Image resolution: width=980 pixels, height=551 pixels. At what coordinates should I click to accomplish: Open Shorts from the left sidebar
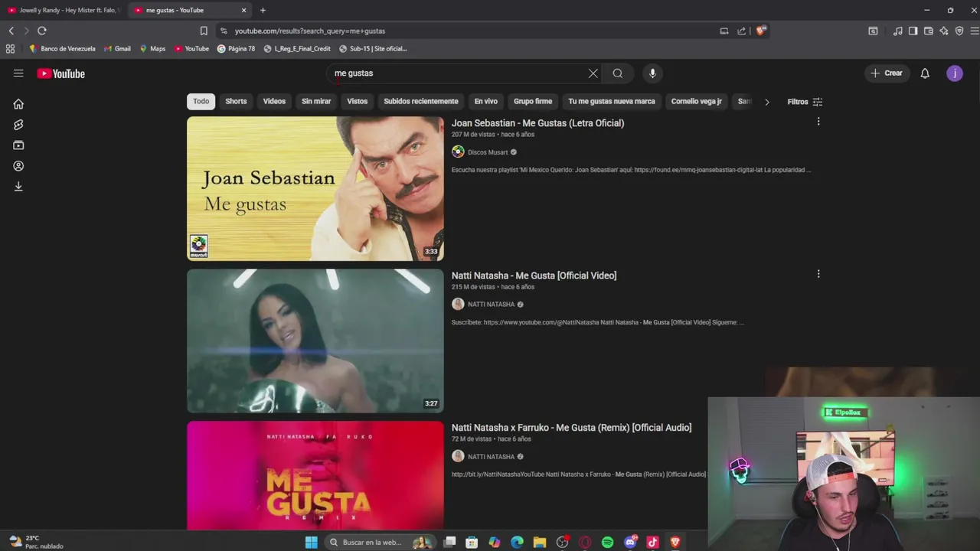tap(18, 125)
